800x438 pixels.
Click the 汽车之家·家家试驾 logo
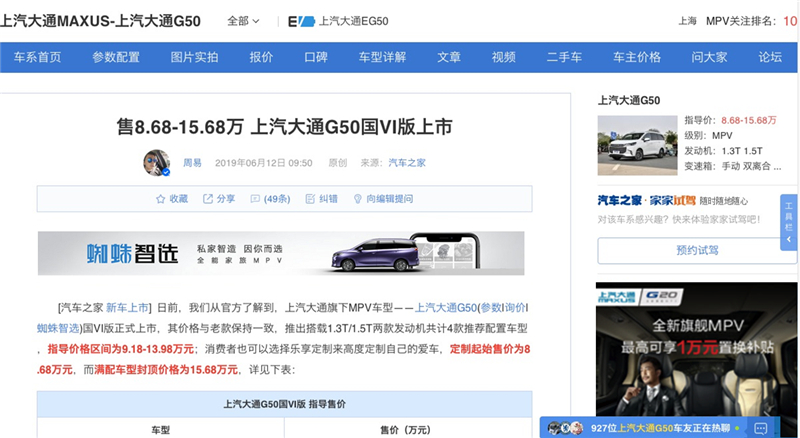point(646,201)
